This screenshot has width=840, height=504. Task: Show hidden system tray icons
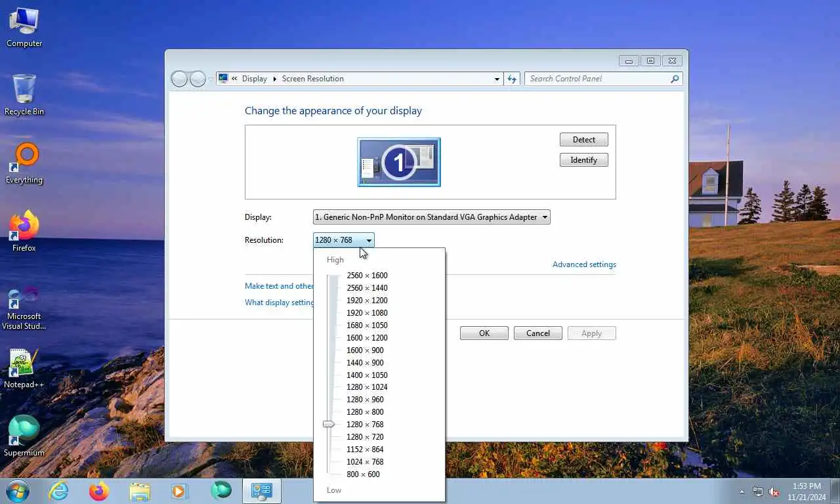[x=742, y=492]
